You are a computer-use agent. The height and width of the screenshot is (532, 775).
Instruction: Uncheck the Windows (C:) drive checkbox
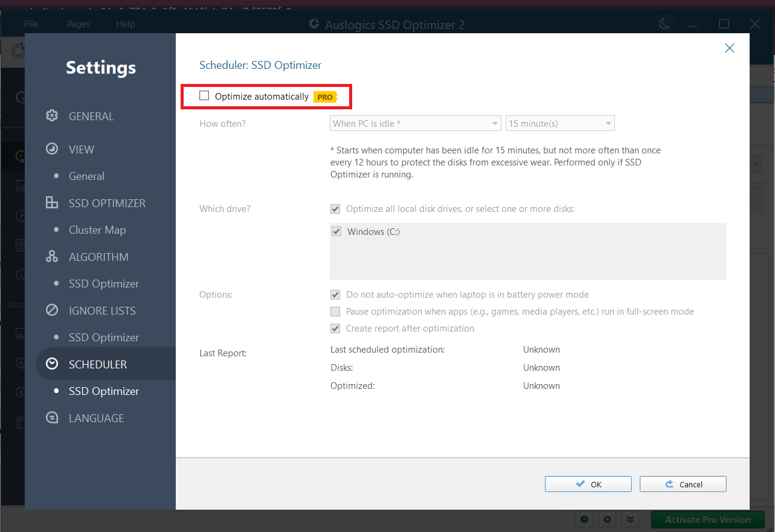point(336,231)
